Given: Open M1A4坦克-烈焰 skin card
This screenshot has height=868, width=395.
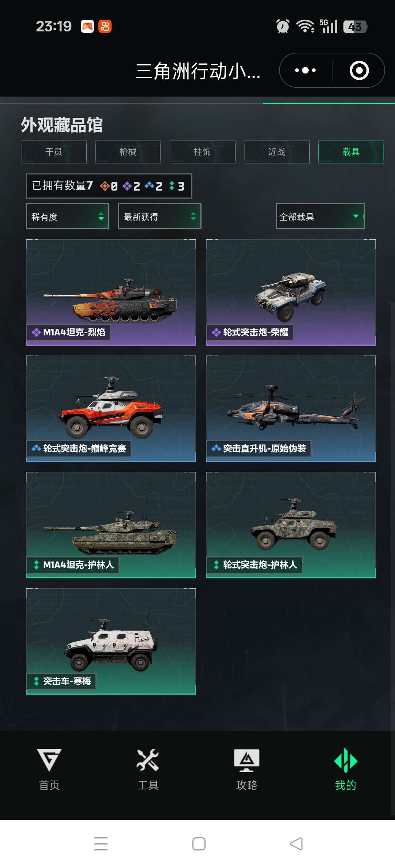Looking at the screenshot, I should point(111,292).
